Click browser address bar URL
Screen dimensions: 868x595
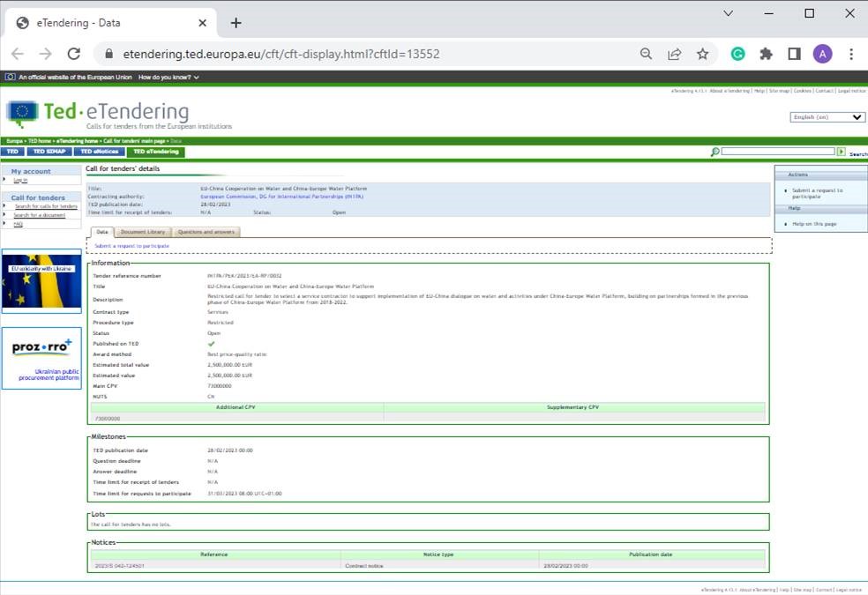tap(281, 54)
